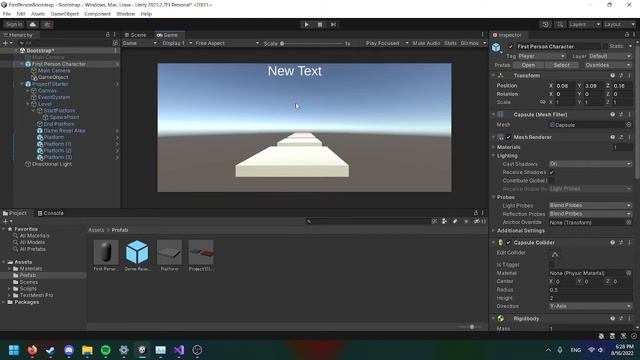Open the Component menu
The height and width of the screenshot is (360, 640).
coord(97,14)
